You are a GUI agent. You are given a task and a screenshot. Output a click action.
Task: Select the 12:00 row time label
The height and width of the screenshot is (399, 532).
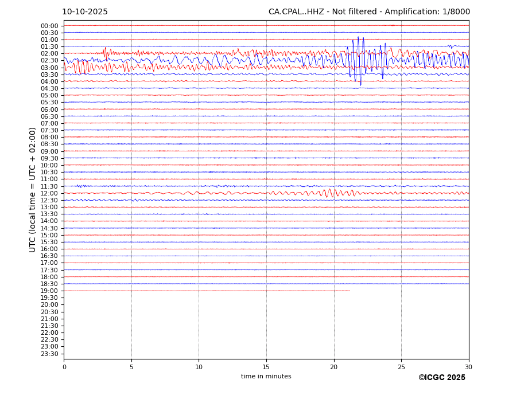coord(49,193)
